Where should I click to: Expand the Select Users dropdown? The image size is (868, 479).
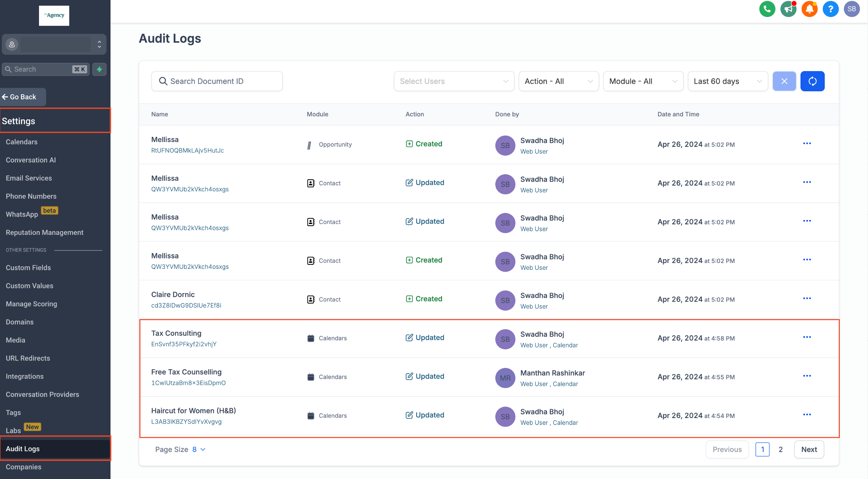point(454,81)
